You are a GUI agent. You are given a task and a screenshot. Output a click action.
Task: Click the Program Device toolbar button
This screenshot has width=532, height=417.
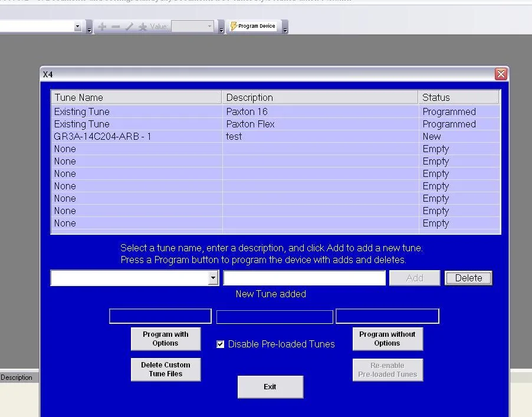point(253,26)
